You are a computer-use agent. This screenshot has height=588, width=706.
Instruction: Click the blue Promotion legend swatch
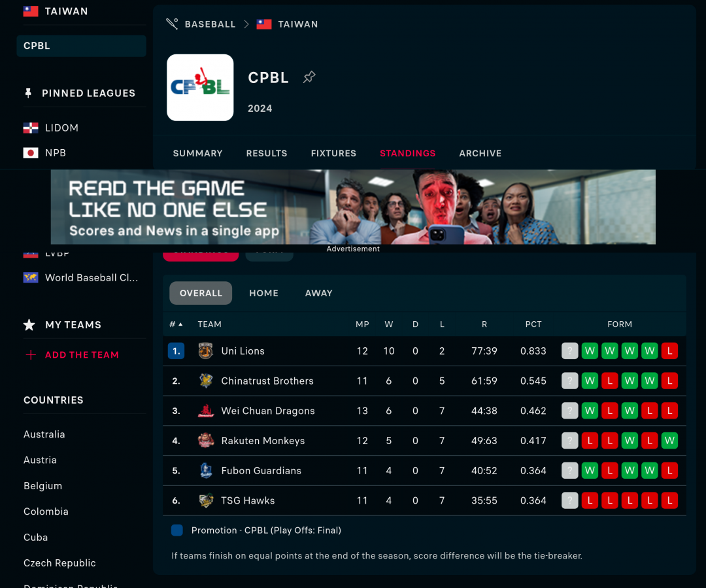tap(177, 530)
